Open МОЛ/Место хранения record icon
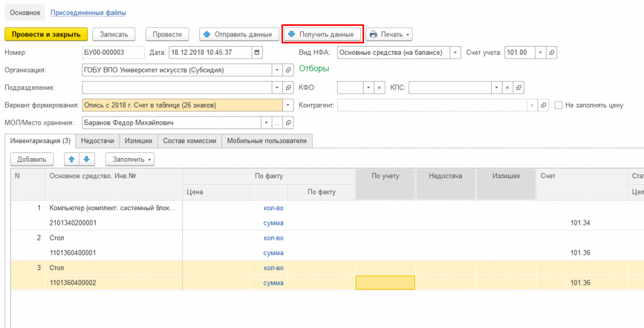 pos(288,123)
